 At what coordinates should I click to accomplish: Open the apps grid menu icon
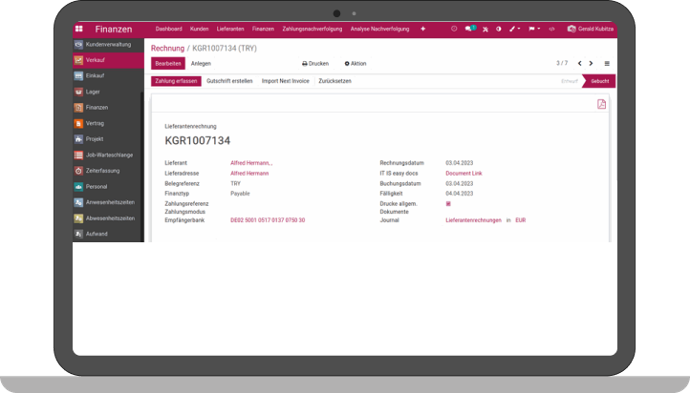[x=79, y=29]
